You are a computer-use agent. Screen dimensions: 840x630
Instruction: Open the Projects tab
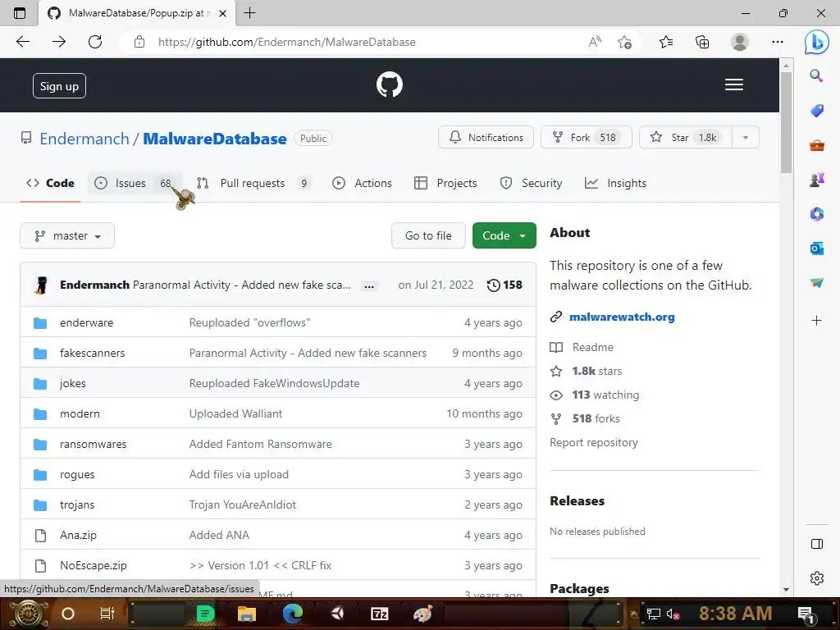(x=445, y=183)
